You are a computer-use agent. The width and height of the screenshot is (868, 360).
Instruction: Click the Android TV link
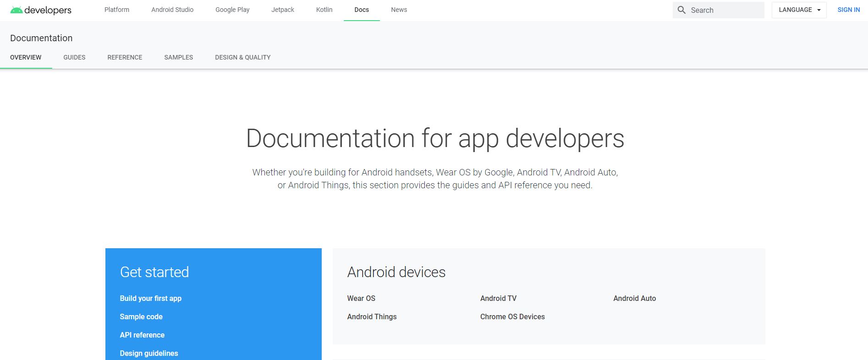click(x=498, y=298)
